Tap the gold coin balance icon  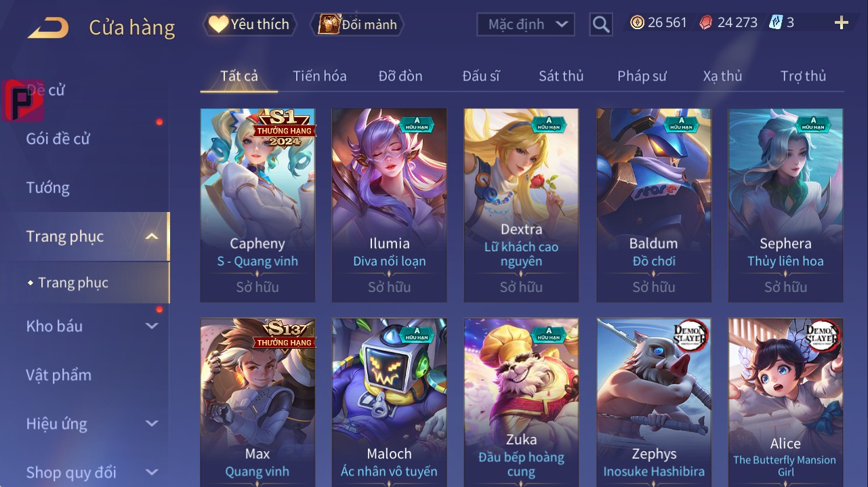click(637, 22)
